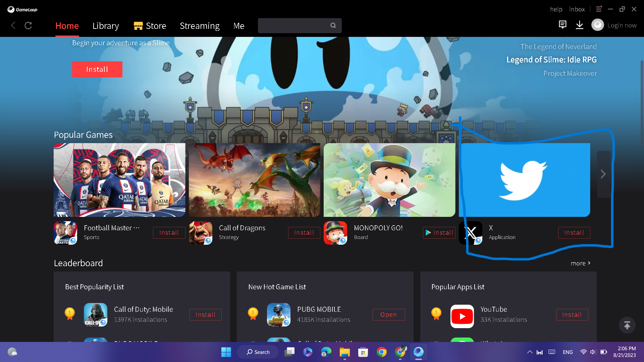The height and width of the screenshot is (362, 644).
Task: Click the message notification icon near Login now
Action: (x=562, y=24)
